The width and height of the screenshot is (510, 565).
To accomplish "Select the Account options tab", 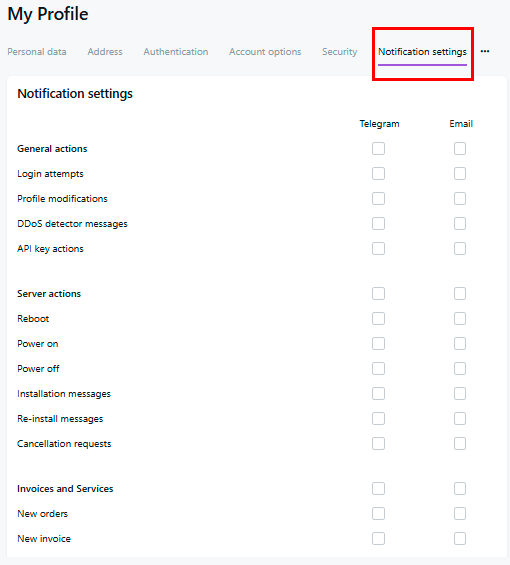I will (x=265, y=52).
